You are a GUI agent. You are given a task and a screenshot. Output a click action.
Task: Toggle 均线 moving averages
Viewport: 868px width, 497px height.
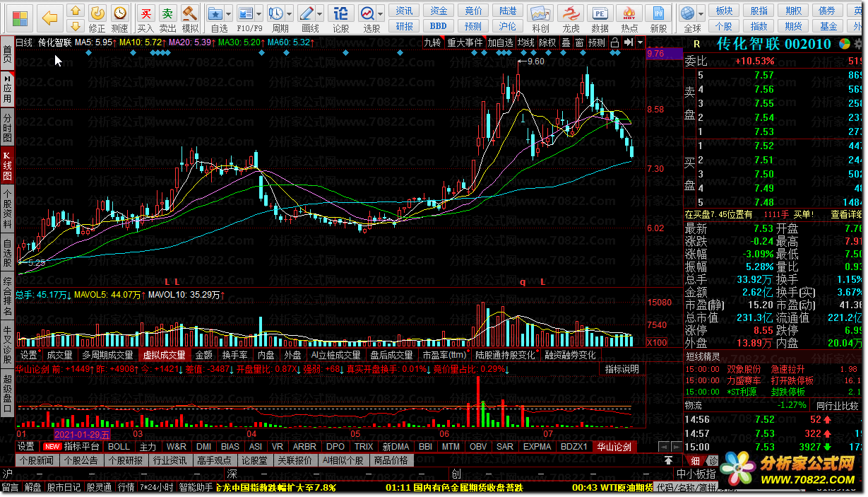(526, 42)
